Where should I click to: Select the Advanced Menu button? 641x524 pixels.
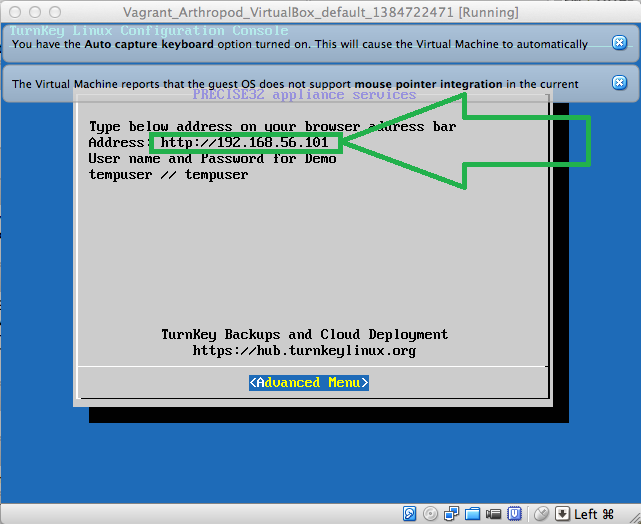(309, 383)
